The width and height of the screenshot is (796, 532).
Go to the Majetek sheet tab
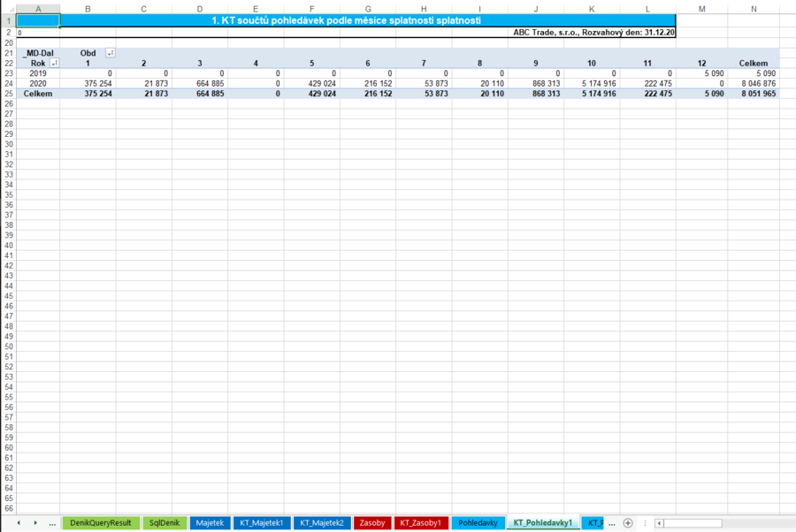click(210, 523)
